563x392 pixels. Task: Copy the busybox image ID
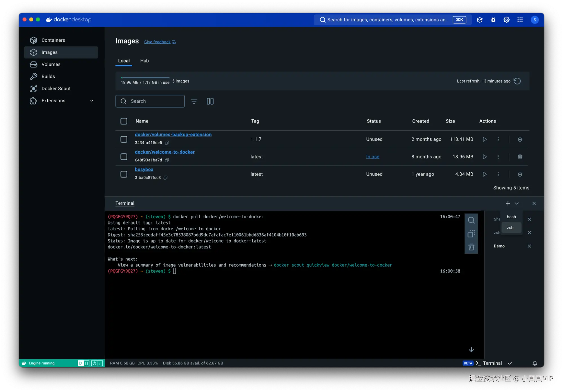(x=166, y=178)
